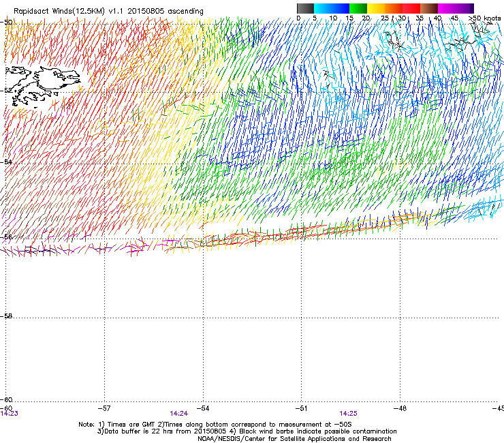This screenshot has width=504, height=443.
Task: Click the -58 latitude label on left axis
Action: click(x=6, y=316)
